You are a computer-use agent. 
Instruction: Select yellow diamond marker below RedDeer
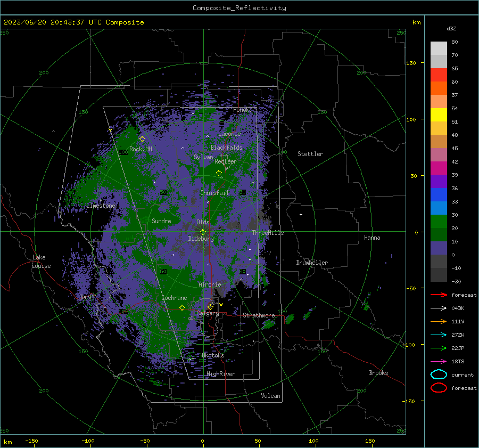click(219, 173)
